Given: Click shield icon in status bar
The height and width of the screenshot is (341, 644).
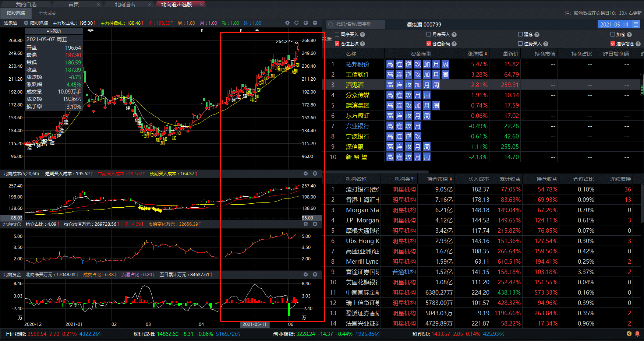Looking at the screenshot, I should pos(629,334).
